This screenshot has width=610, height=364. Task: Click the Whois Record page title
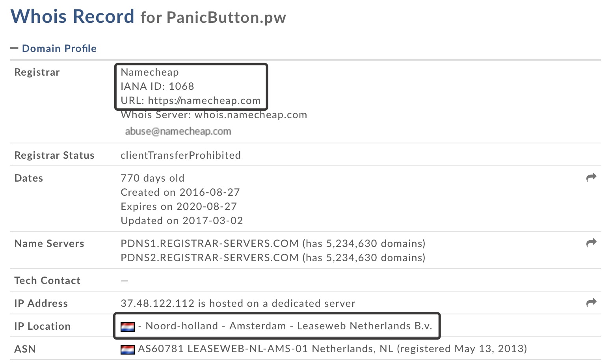pyautogui.click(x=73, y=17)
